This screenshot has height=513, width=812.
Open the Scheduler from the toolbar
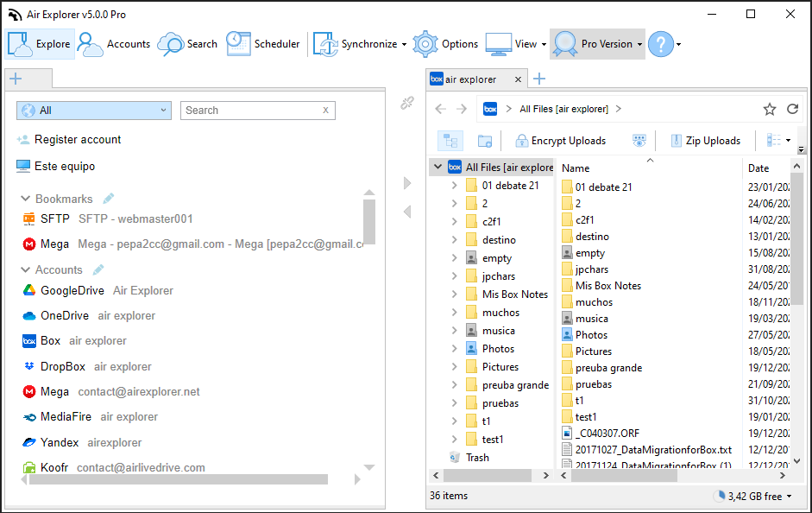263,44
